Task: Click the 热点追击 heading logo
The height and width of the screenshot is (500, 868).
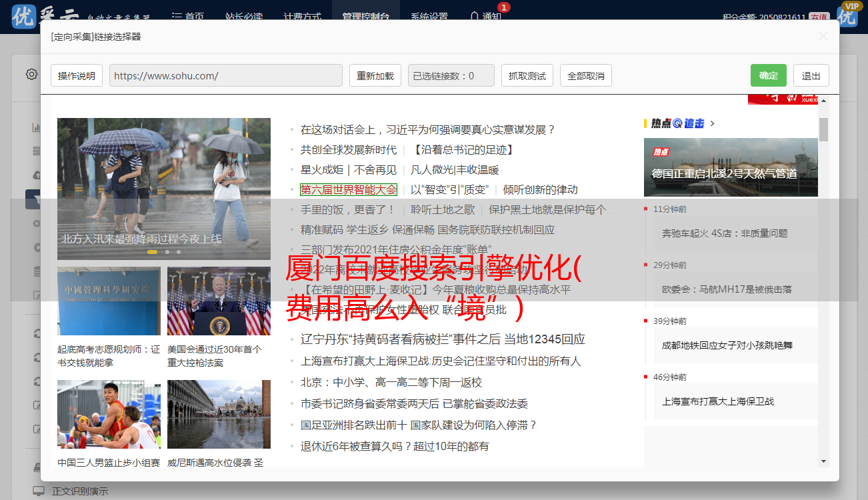Action: pyautogui.click(x=678, y=123)
